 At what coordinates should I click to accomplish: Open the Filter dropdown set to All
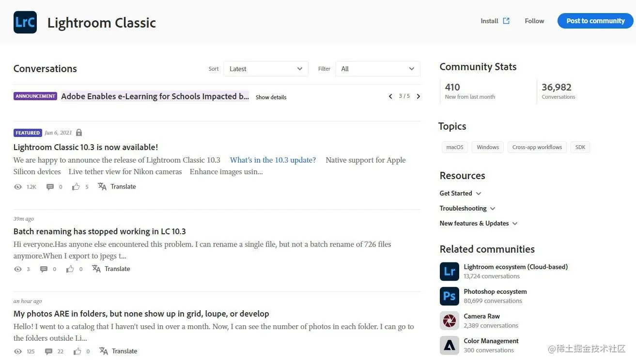click(378, 69)
